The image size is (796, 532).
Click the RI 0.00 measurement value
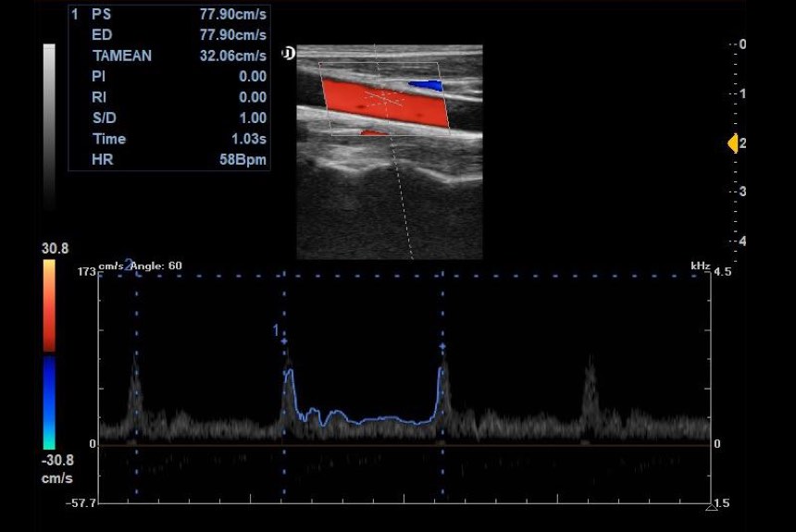click(252, 96)
